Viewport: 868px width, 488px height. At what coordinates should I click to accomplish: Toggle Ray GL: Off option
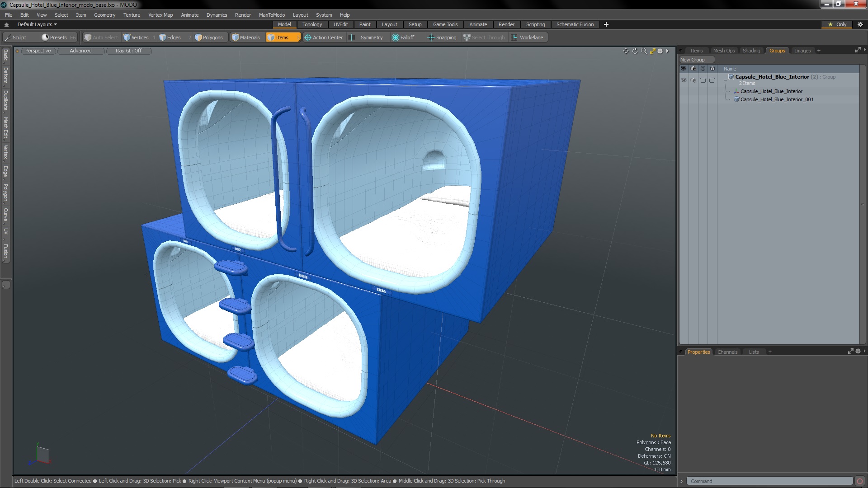pyautogui.click(x=128, y=51)
